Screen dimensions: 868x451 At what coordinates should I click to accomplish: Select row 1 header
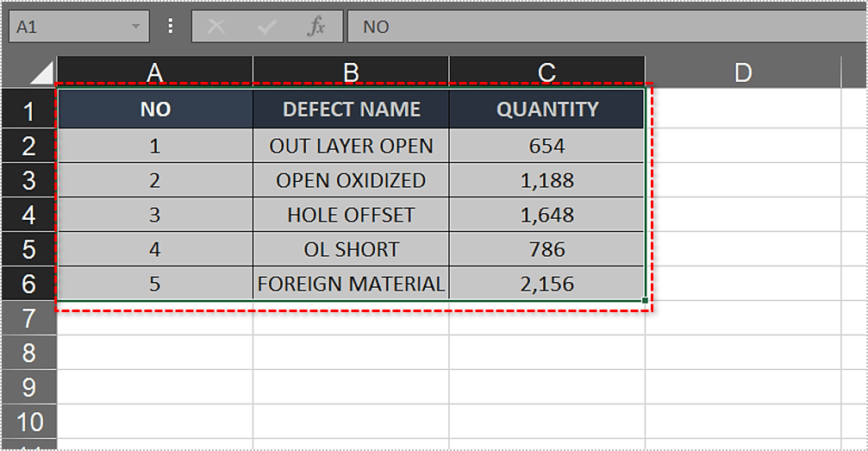[28, 111]
